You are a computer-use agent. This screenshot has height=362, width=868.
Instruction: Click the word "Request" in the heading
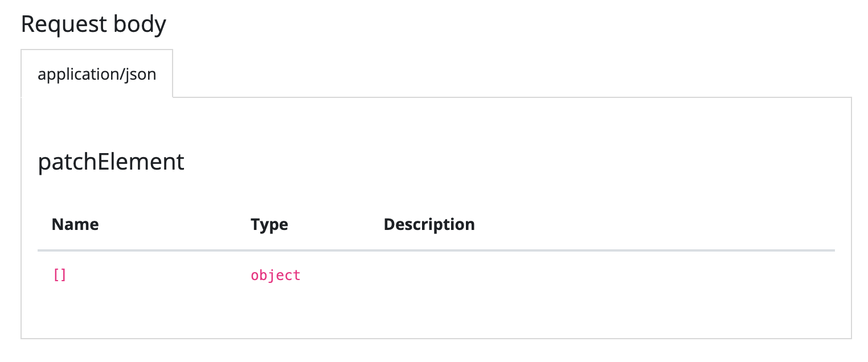tap(64, 24)
